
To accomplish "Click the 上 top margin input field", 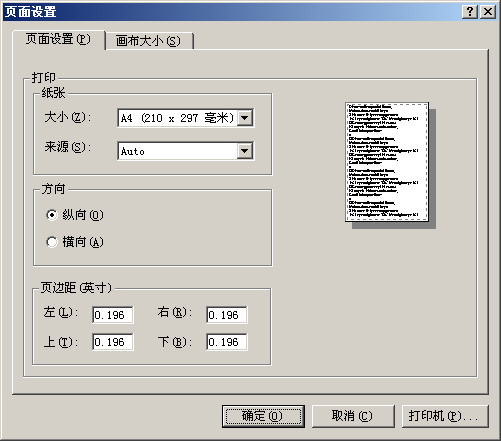I will [113, 342].
